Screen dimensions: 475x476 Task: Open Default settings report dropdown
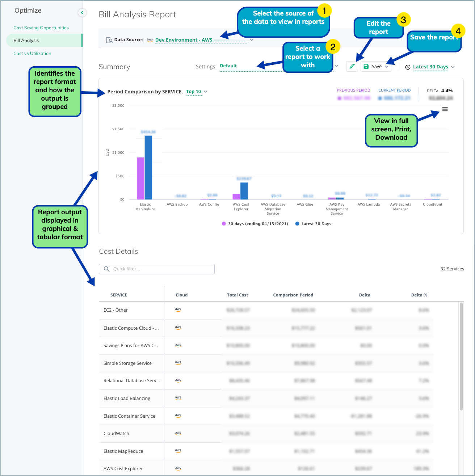[x=228, y=66]
